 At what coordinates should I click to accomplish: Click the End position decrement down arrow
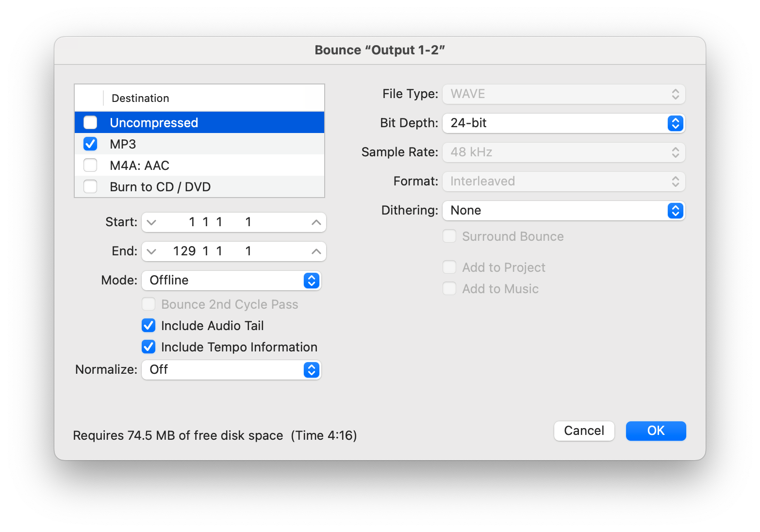[x=151, y=251]
